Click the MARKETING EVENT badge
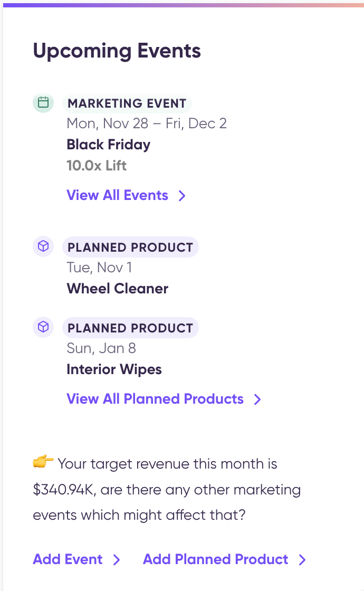Viewport: 364px width, 591px height. 127,103
